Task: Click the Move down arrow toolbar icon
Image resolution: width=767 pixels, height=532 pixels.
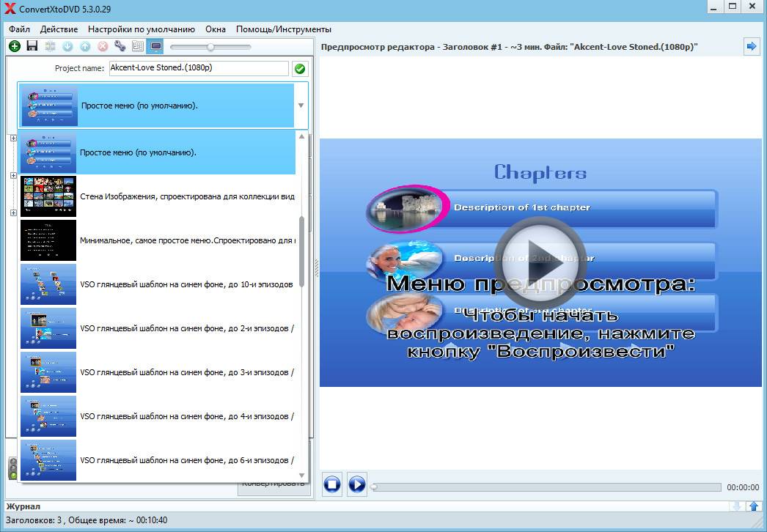Action: coord(67,46)
